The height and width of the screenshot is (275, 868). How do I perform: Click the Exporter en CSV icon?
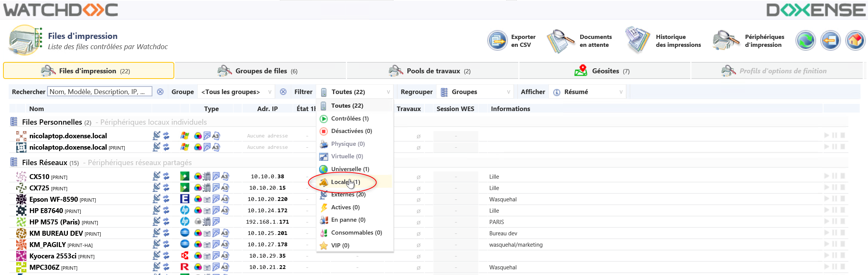click(497, 41)
